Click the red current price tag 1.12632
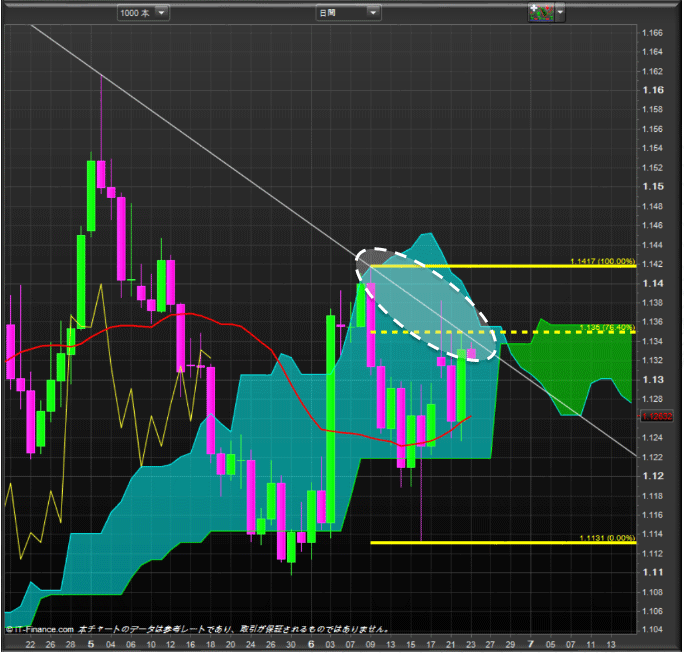Image resolution: width=684 pixels, height=653 pixels. click(x=657, y=416)
